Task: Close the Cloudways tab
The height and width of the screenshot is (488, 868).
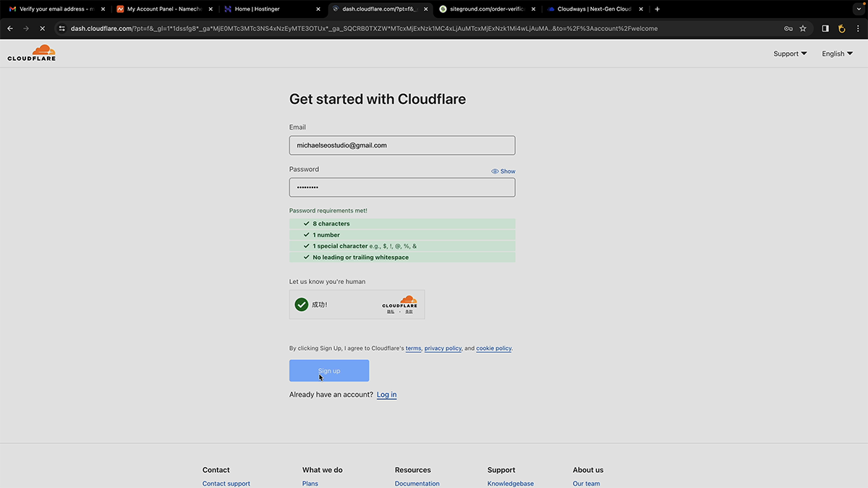Action: point(641,9)
